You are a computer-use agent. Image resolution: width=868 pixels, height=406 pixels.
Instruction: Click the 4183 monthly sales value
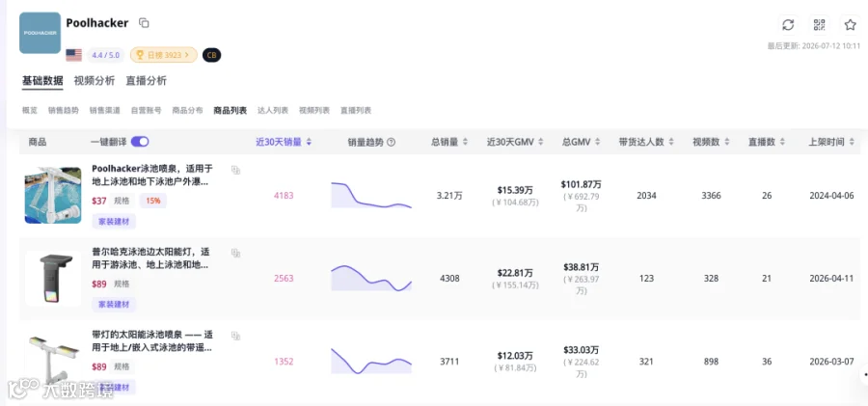point(284,196)
